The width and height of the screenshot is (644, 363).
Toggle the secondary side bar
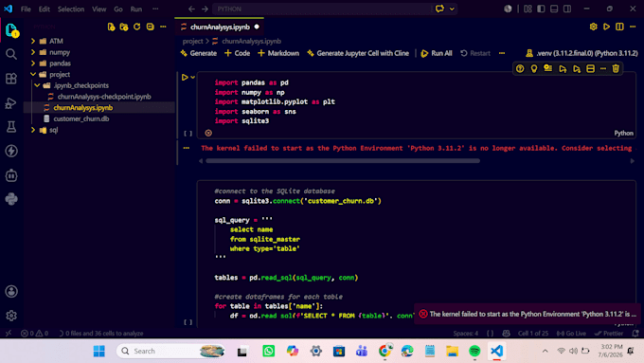[567, 9]
